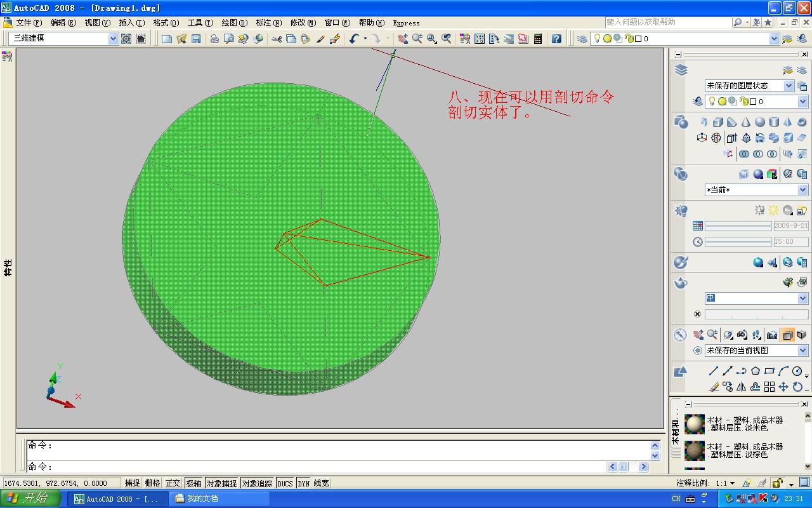Toggle DYN dynamic input in status bar
Viewport: 812px width, 508px height.
[304, 483]
